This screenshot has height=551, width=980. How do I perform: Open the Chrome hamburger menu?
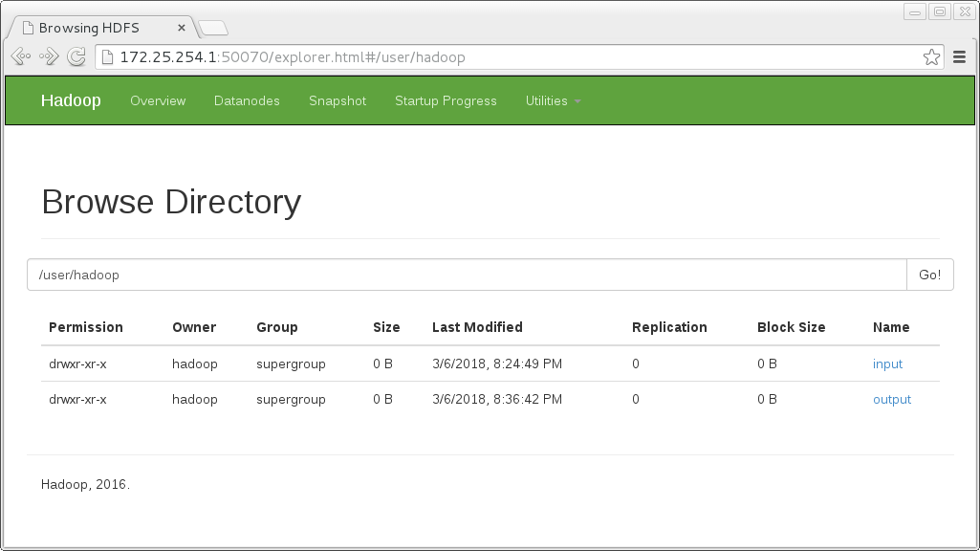(960, 57)
